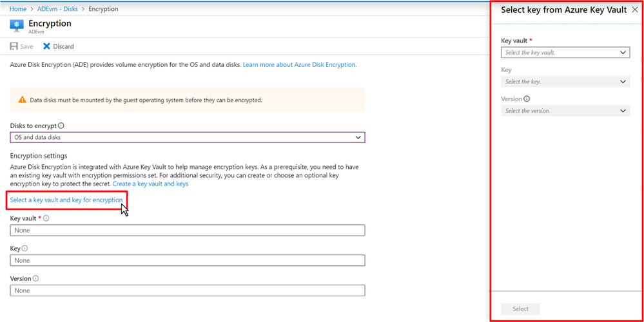Click the warning triangle icon in banner

click(22, 100)
